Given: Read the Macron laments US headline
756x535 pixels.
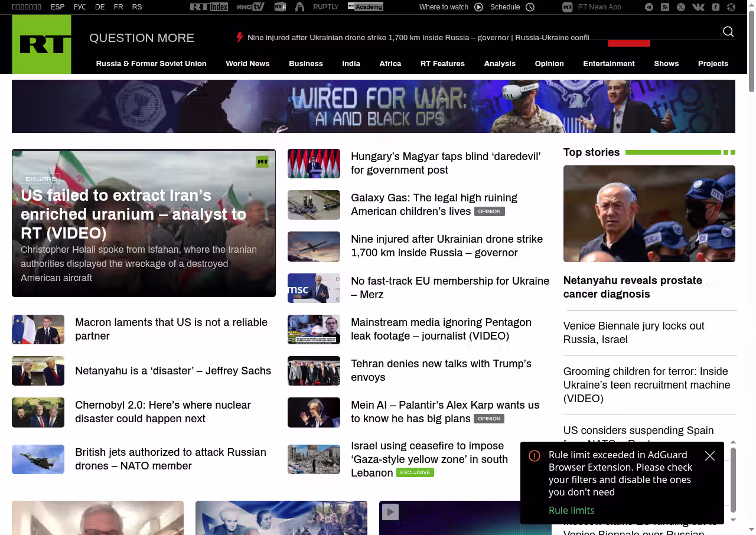Looking at the screenshot, I should coord(171,329).
